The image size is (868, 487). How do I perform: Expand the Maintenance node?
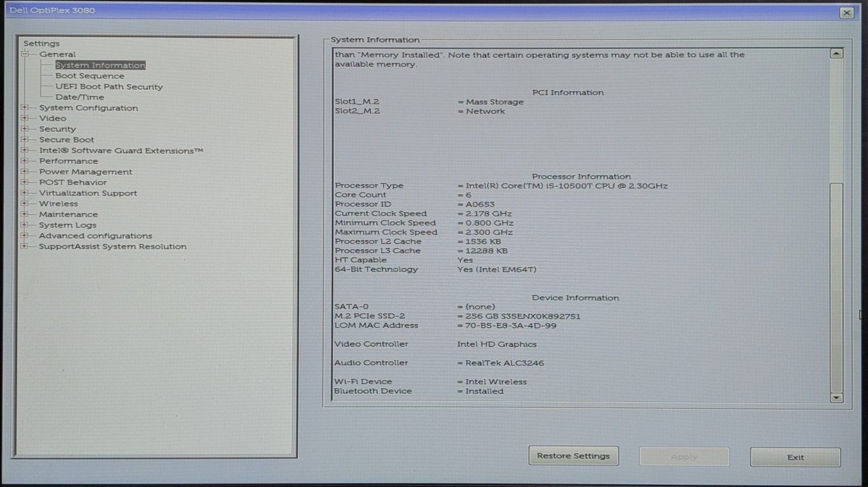(x=25, y=214)
